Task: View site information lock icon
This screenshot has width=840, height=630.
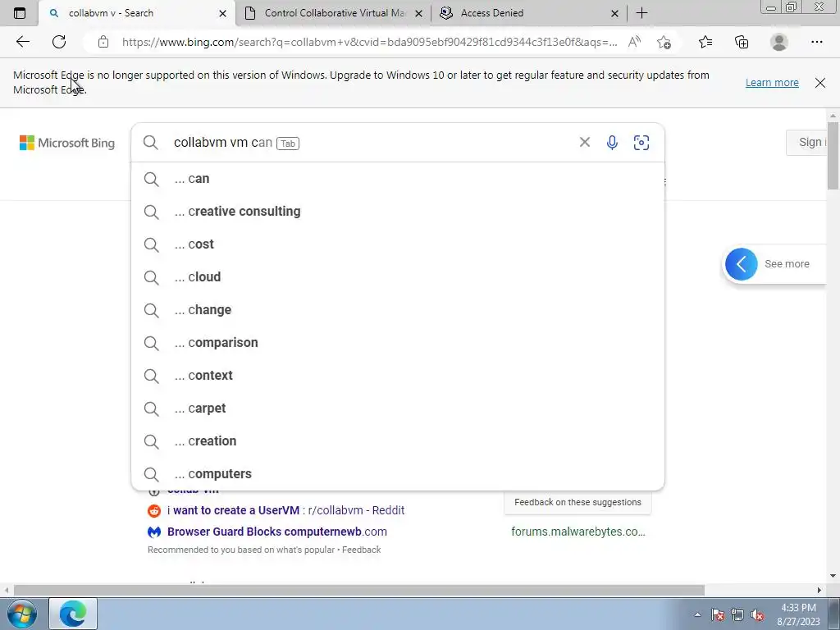Action: pos(103,42)
